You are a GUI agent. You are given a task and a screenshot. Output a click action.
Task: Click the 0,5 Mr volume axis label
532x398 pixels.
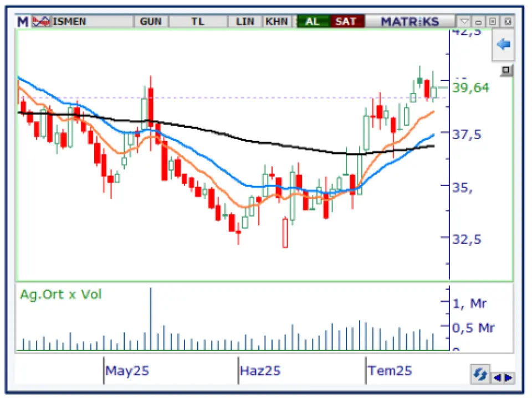474,328
